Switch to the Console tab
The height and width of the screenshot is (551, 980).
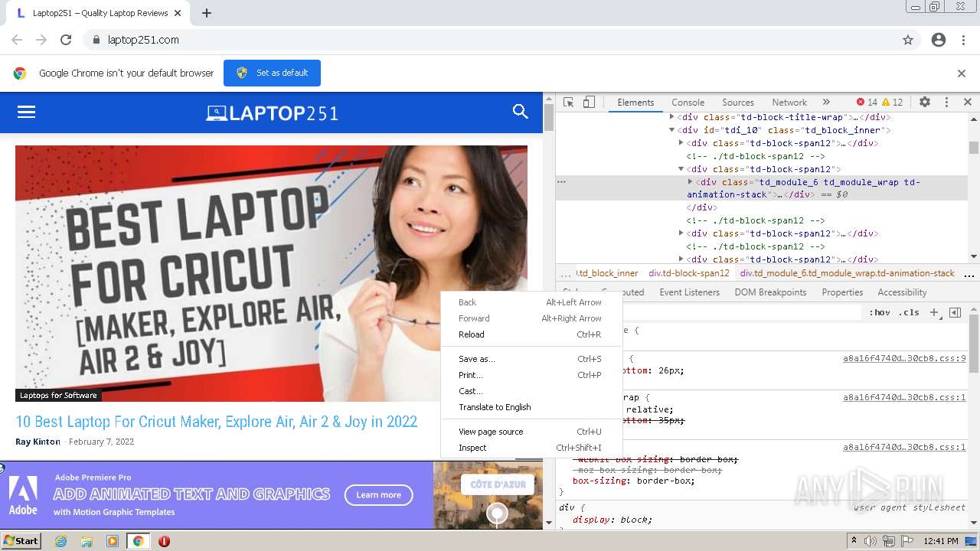tap(688, 102)
